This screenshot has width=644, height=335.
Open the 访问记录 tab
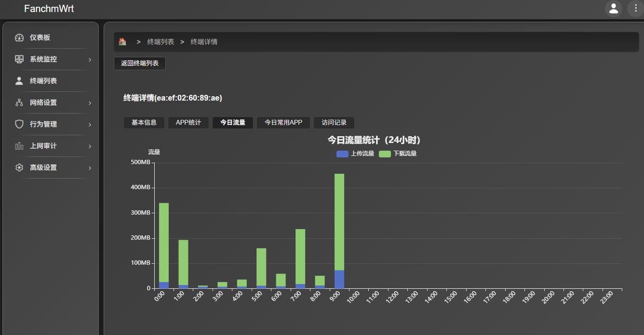point(334,122)
